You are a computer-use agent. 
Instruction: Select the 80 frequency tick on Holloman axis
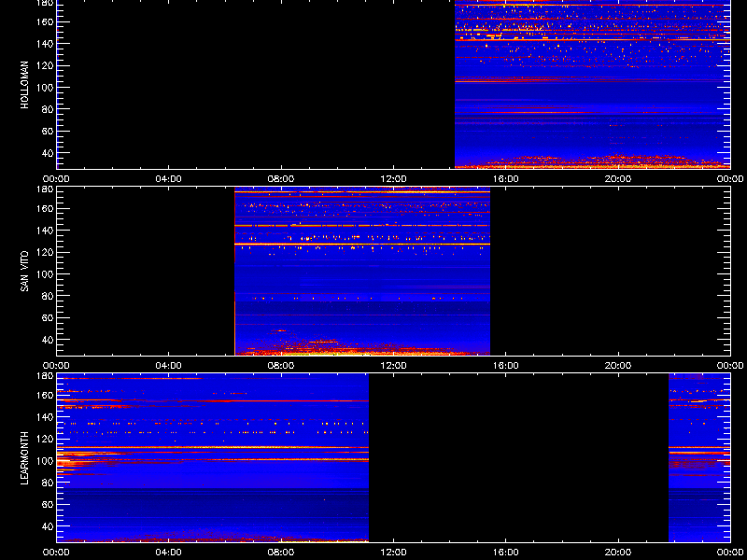[x=49, y=109]
